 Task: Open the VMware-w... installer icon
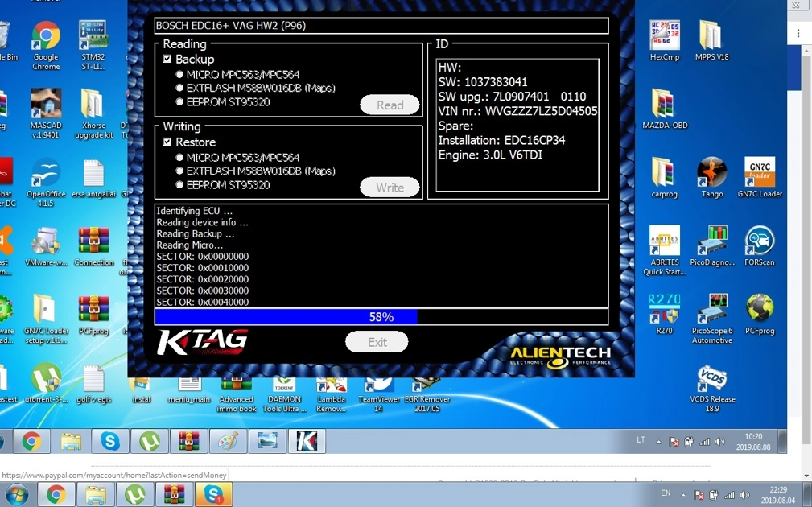click(x=46, y=248)
